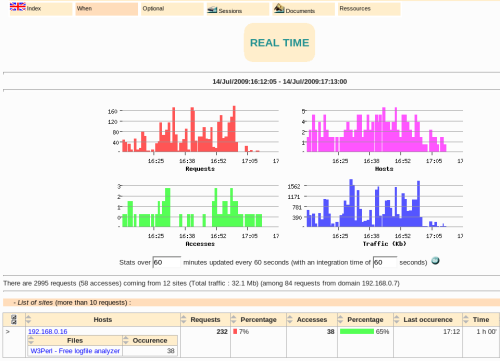Click the Occurence nested header text
The height and width of the screenshot is (361, 500).
pyautogui.click(x=150, y=341)
